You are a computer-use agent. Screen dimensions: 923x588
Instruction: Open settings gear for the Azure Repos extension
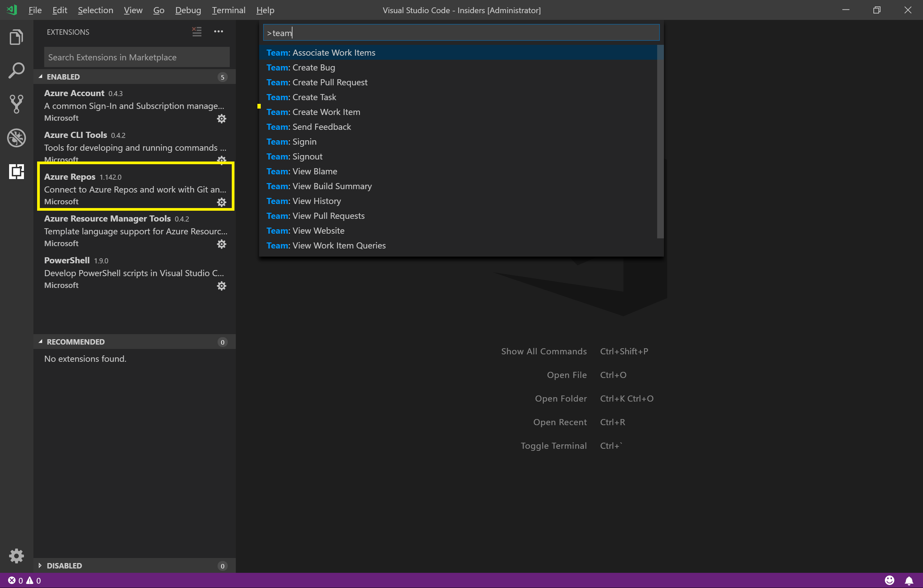pyautogui.click(x=222, y=202)
